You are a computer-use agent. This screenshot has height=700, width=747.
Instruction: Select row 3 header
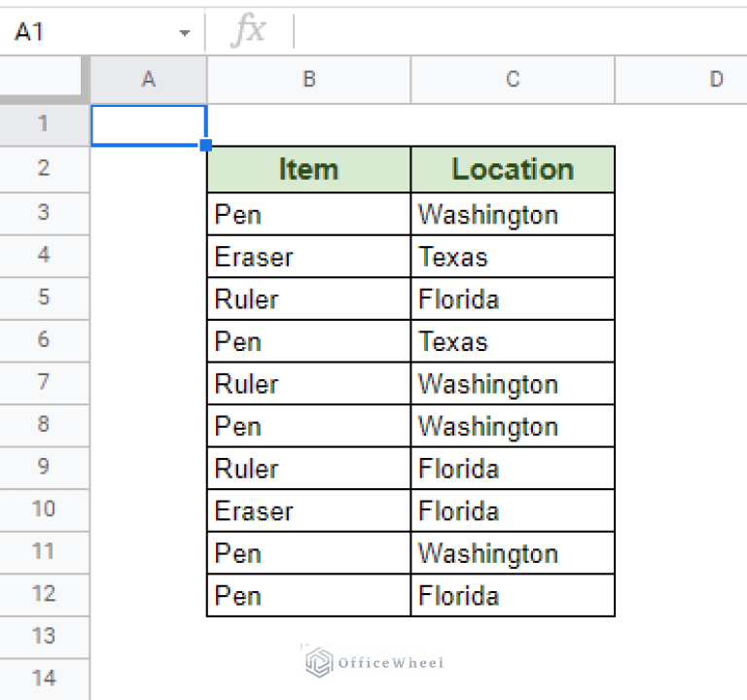pyautogui.click(x=44, y=213)
